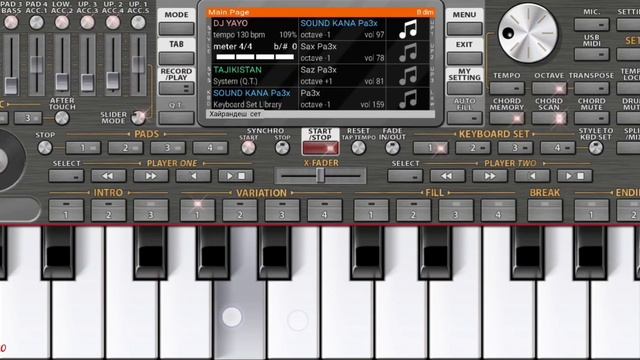Screen dimensions: 640x360
Task: Click the X-FADER slider handle
Action: (x=320, y=176)
